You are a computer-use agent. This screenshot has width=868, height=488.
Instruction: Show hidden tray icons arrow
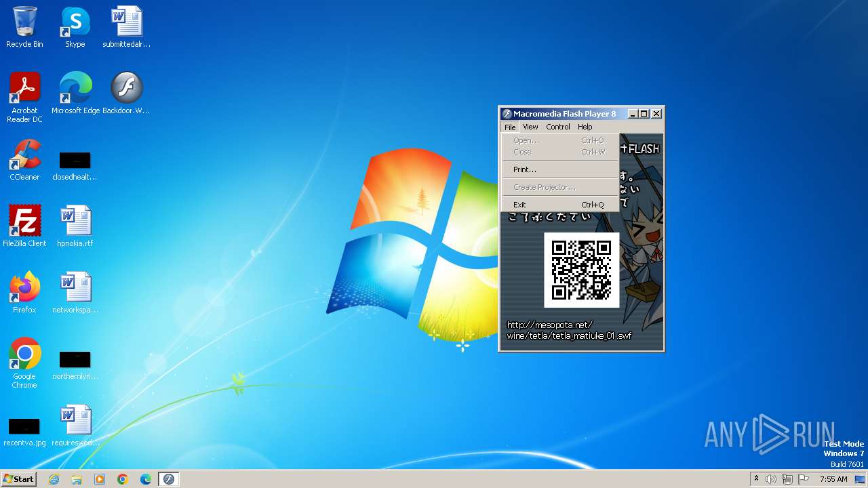coord(757,479)
